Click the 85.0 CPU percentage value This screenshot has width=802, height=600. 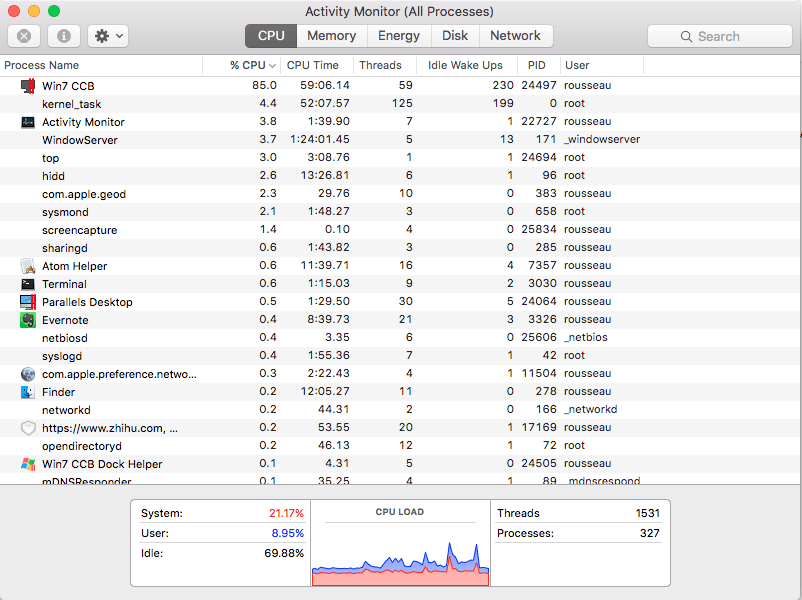coord(264,85)
